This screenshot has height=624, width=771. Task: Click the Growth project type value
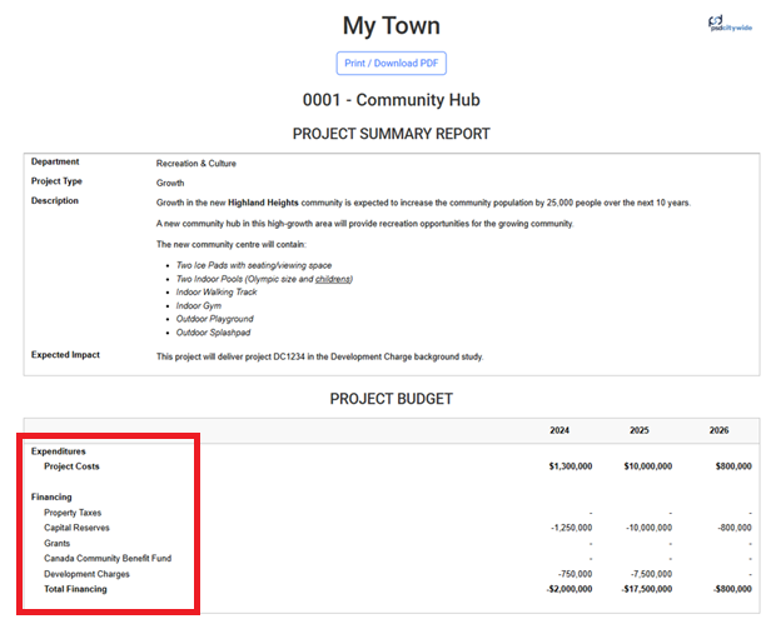(170, 183)
